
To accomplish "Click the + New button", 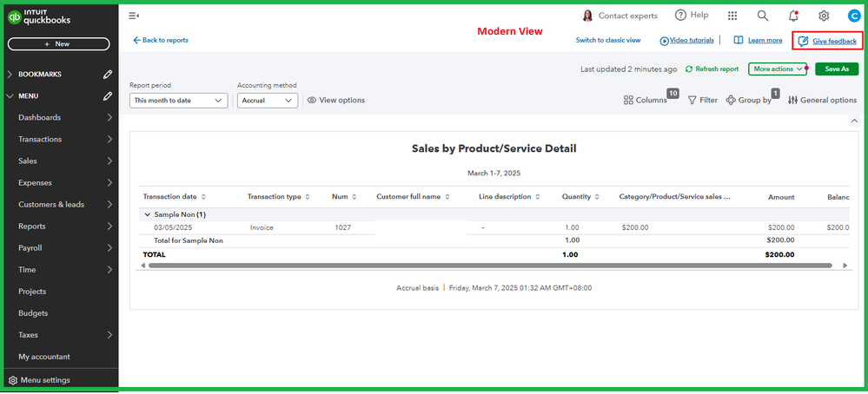I will pyautogui.click(x=59, y=43).
